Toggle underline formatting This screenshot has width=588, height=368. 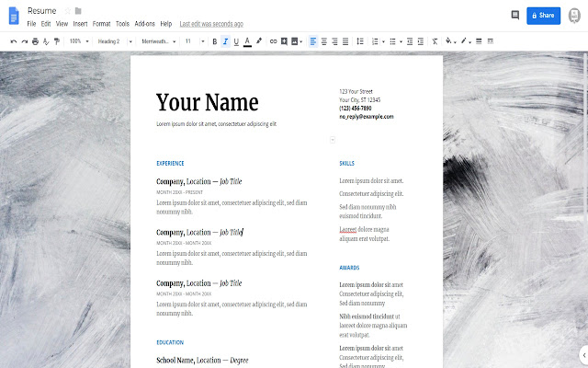click(x=236, y=41)
